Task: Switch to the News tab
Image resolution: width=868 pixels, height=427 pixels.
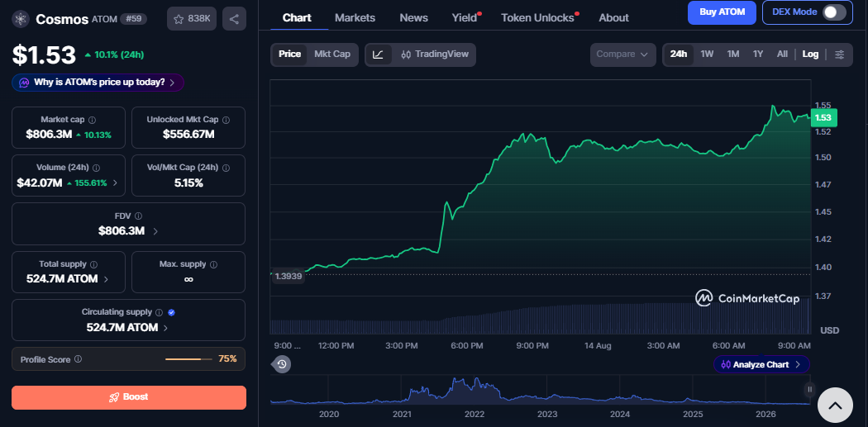Action: [x=413, y=17]
